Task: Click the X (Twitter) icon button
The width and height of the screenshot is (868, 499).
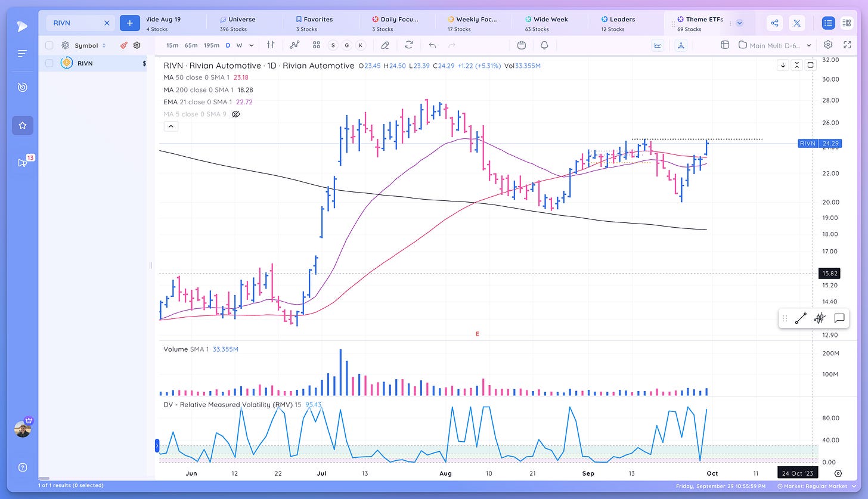Action: tap(797, 23)
